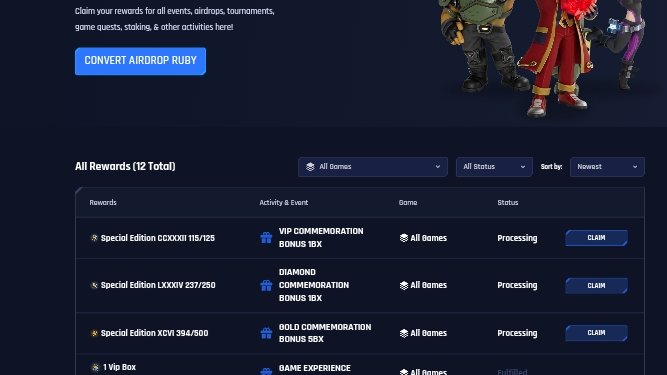Claim the Special Edition LXXXIV 237/250 reward
667x375 pixels.
click(596, 286)
